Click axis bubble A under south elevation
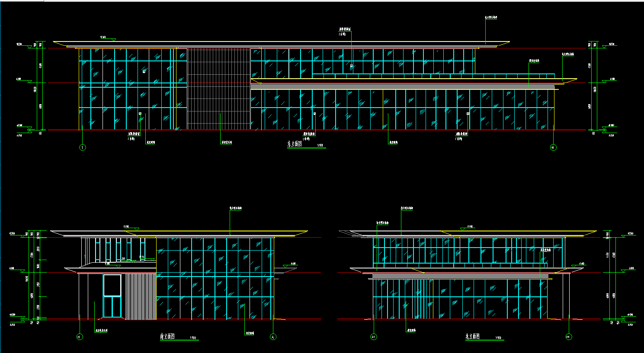Screen dimensions: 644x353 point(273,337)
